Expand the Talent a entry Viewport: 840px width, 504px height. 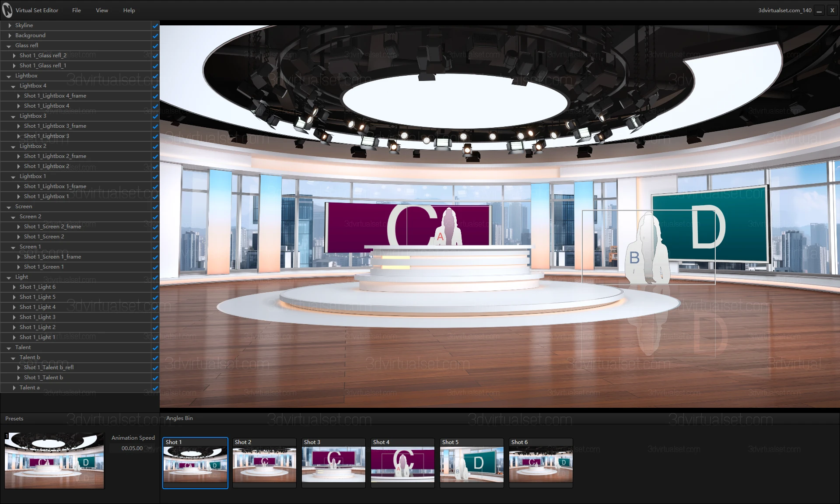[x=14, y=388]
